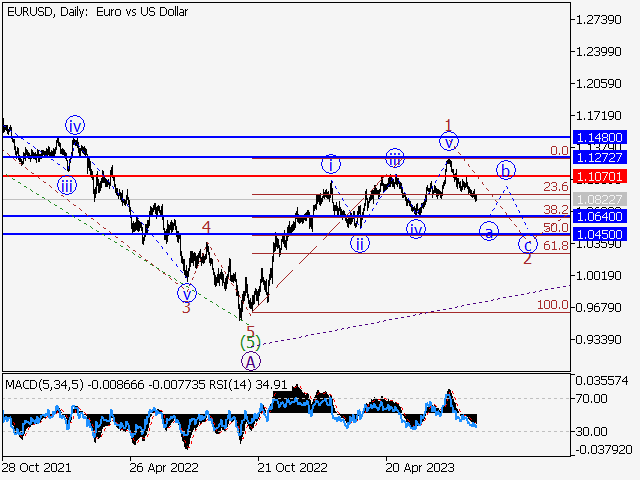Click the red wave 2 label
Image resolution: width=640 pixels, height=480 pixels.
pos(527,259)
